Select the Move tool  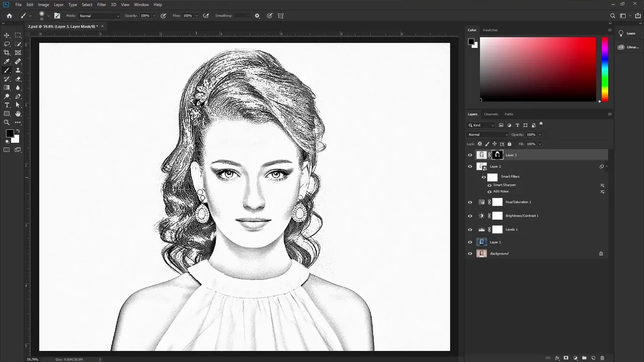coord(7,35)
